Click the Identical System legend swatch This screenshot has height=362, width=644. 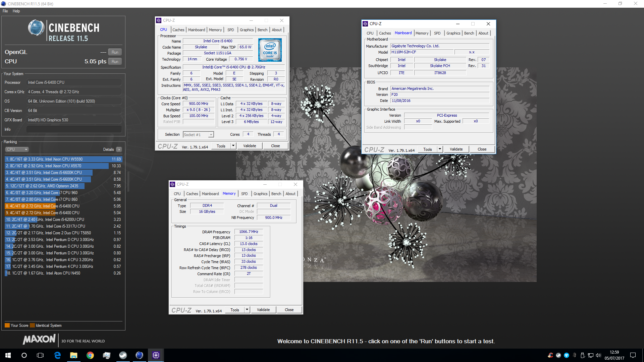pos(32,325)
